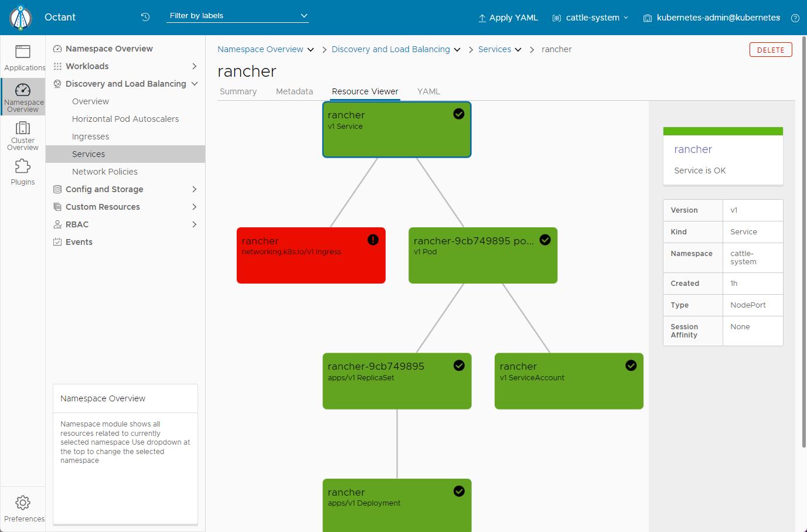Click rancher Ingress error warning icon
This screenshot has width=807, height=532.
(373, 240)
